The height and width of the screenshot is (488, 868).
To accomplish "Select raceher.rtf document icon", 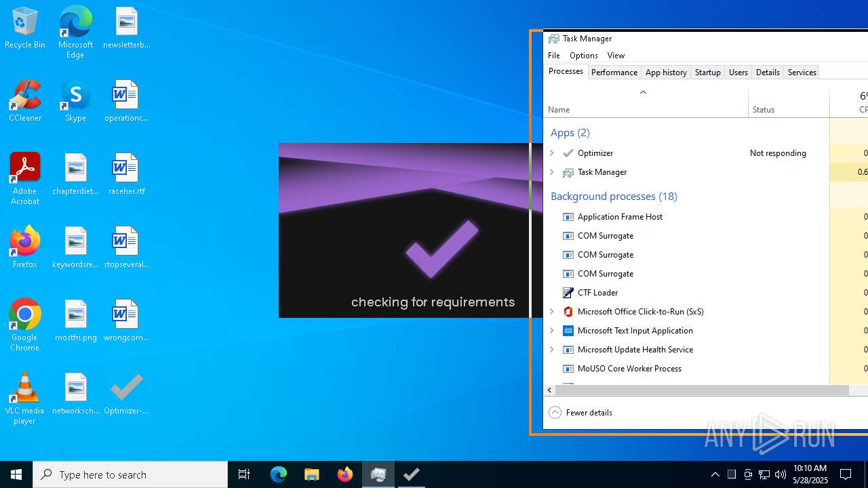I will pos(126,175).
